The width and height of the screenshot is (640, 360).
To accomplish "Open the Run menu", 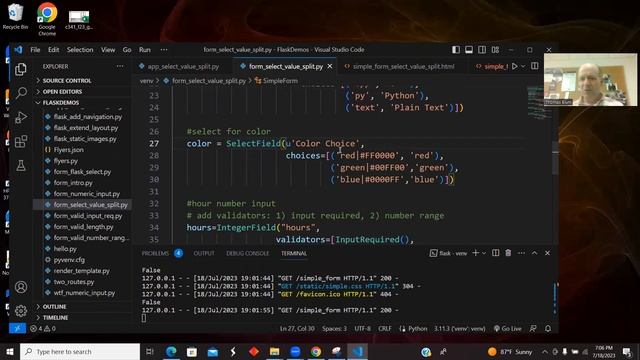I will [144, 50].
